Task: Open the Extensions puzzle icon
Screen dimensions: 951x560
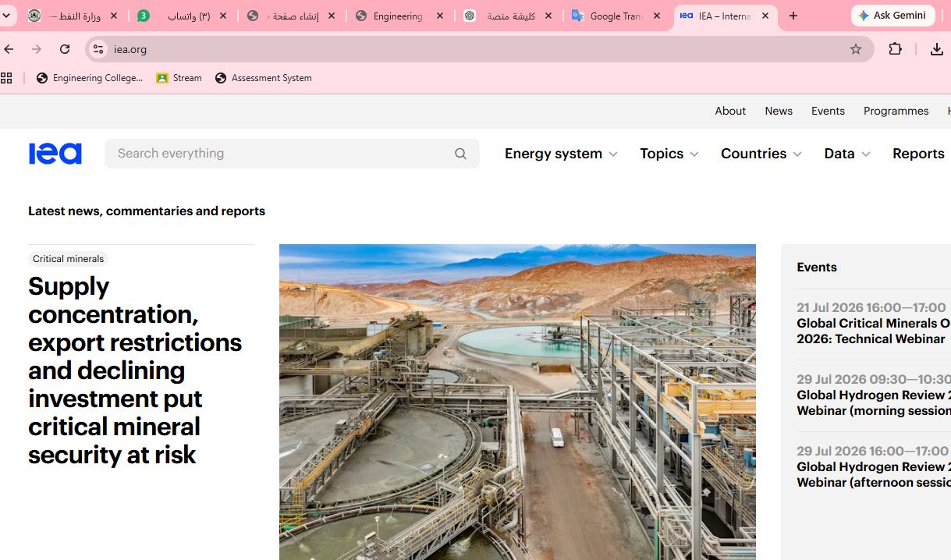Action: (x=896, y=49)
